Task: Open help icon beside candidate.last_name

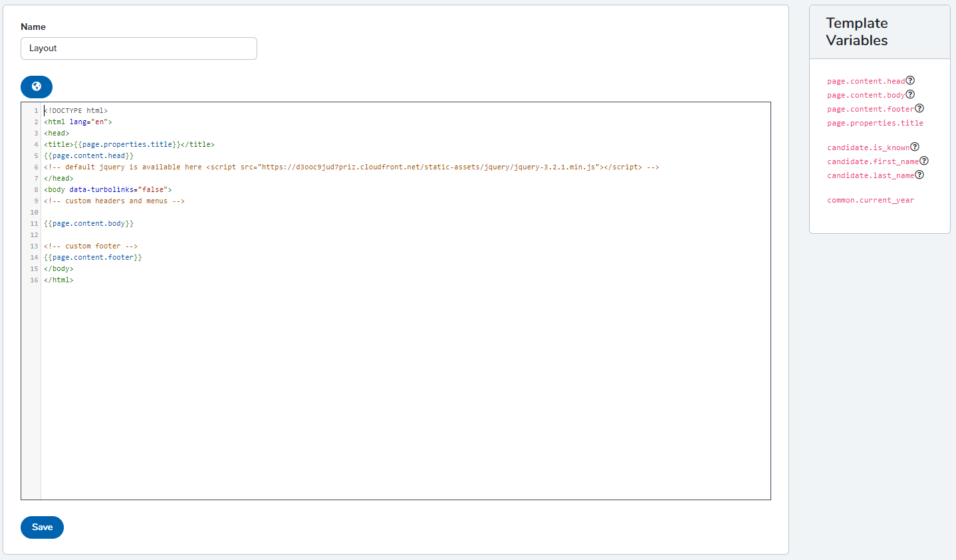Action: tap(919, 175)
